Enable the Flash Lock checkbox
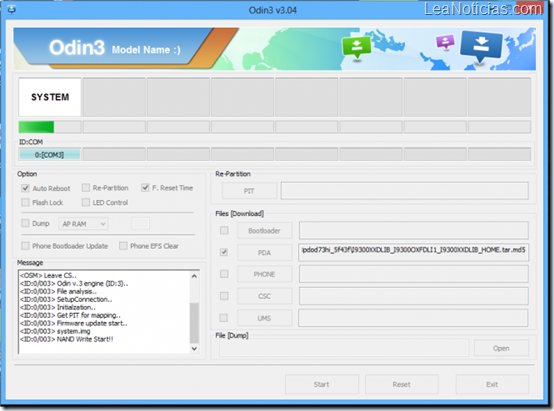 [x=25, y=202]
